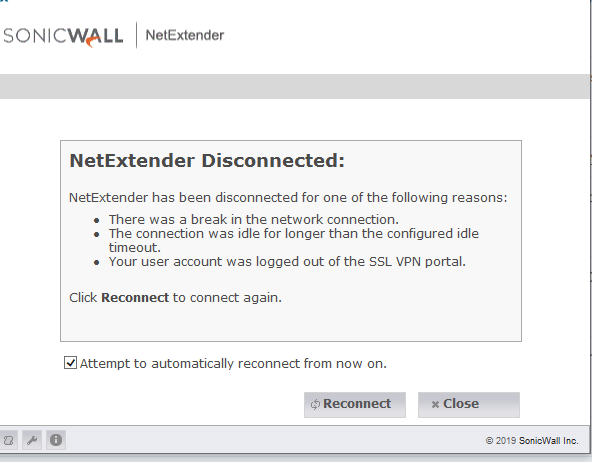Click the circular arrows icon on Reconnect
This screenshot has width=592, height=462.
(x=315, y=405)
